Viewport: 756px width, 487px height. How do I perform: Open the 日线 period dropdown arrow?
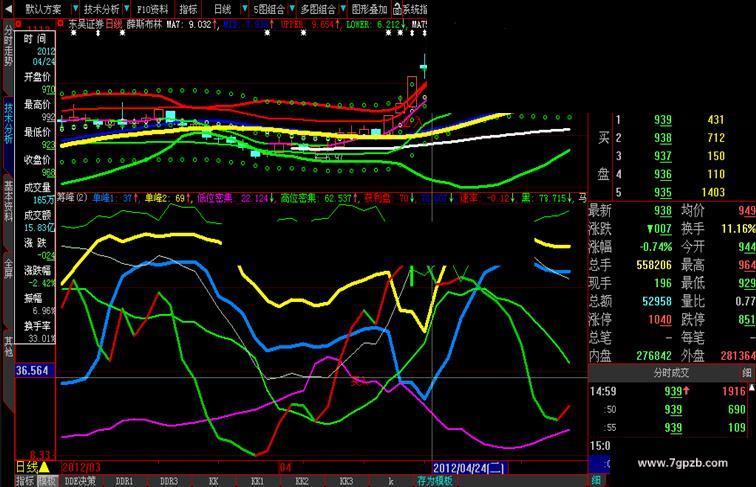tap(245, 9)
